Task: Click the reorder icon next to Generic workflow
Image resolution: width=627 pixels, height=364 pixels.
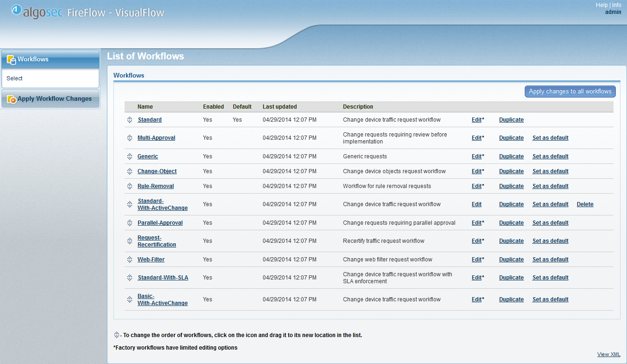Action: [130, 156]
